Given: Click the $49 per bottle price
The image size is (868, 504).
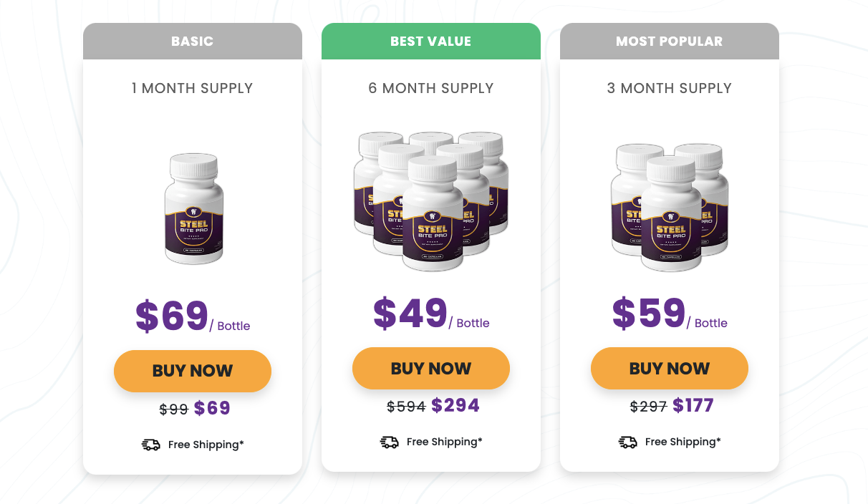Looking at the screenshot, I should click(x=410, y=313).
